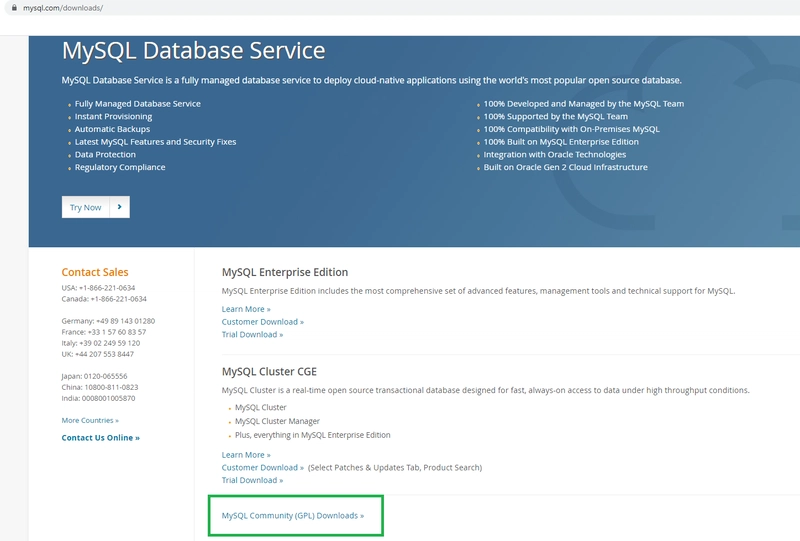Click Latest MySQL Features and Security Fixes
Screen dimensions: 800x541
(x=156, y=142)
